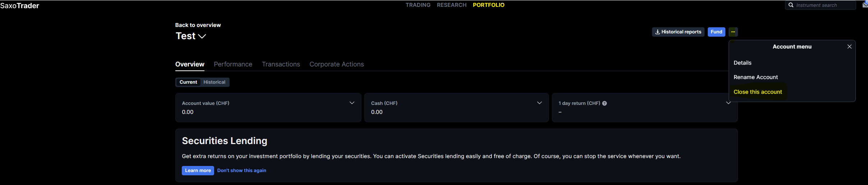This screenshot has height=185, width=868.
Task: Close the Account menu popup
Action: click(x=849, y=47)
